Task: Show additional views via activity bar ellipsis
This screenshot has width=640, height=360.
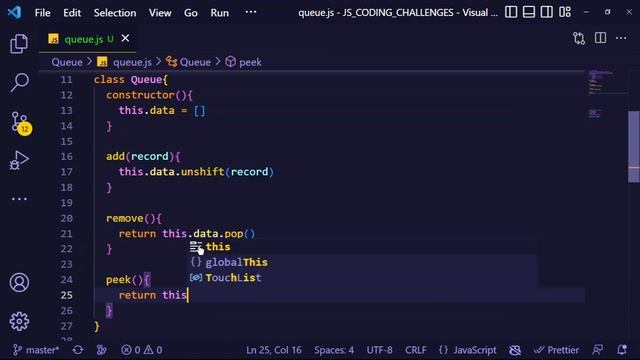Action: click(19, 199)
